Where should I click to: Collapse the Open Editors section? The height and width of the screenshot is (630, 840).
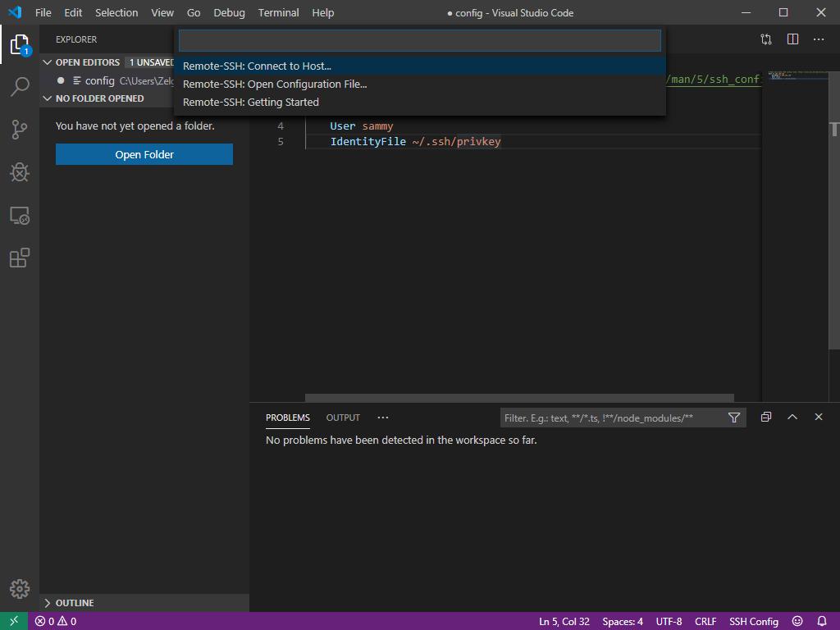point(48,62)
